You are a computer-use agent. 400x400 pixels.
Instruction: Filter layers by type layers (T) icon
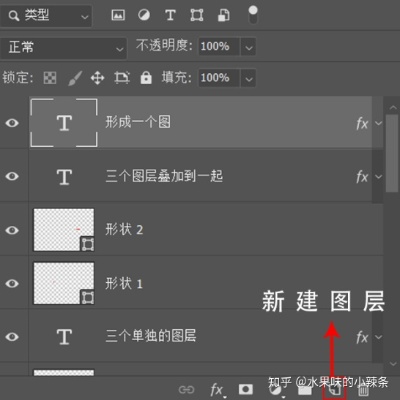tap(170, 15)
